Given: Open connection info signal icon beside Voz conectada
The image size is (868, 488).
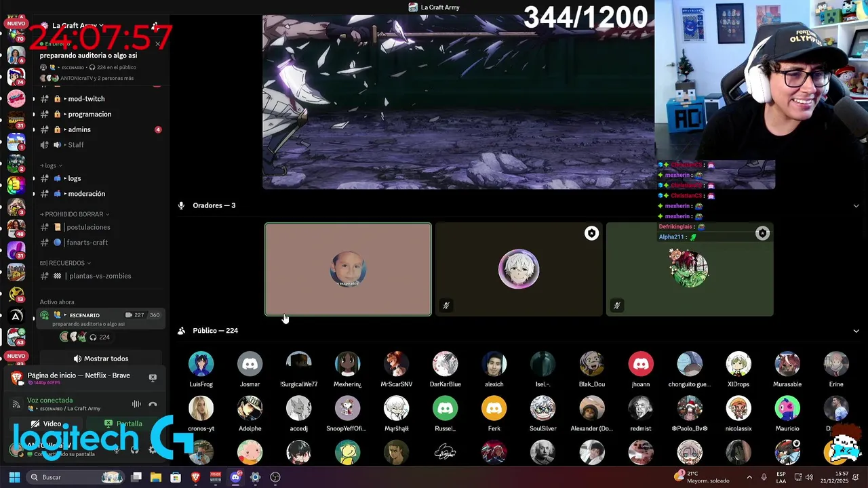Looking at the screenshot, I should [x=17, y=404].
